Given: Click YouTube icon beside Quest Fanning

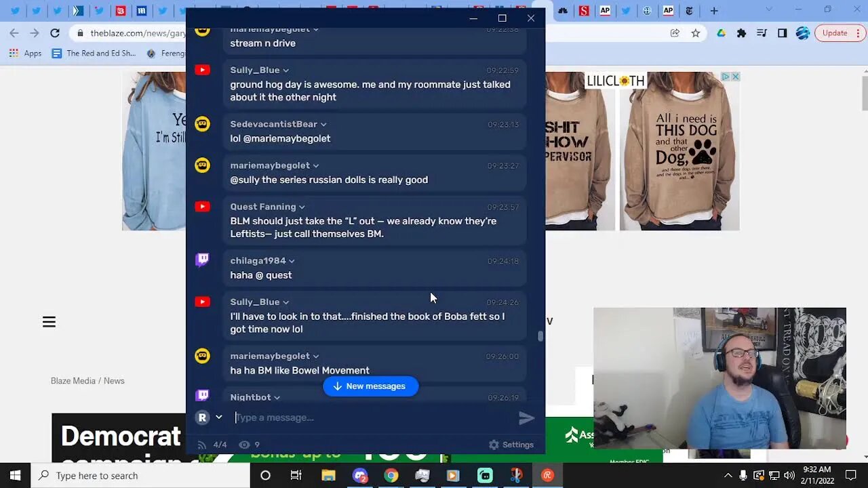Looking at the screenshot, I should click(202, 206).
